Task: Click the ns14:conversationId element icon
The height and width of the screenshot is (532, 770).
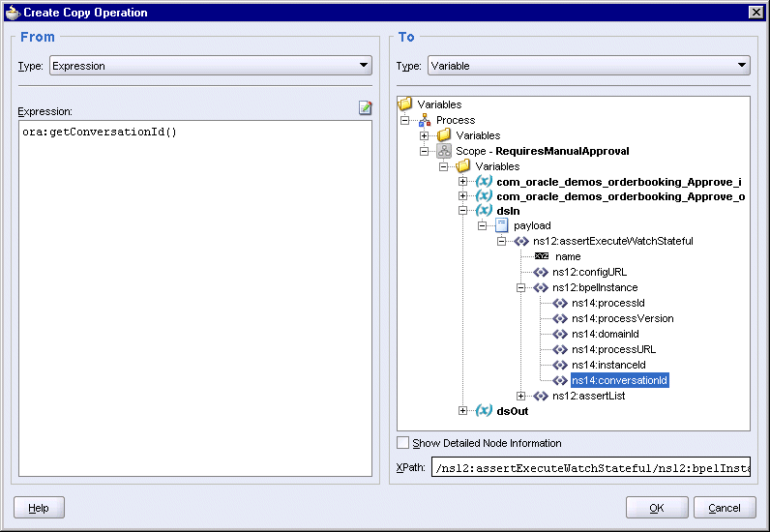Action: point(560,380)
